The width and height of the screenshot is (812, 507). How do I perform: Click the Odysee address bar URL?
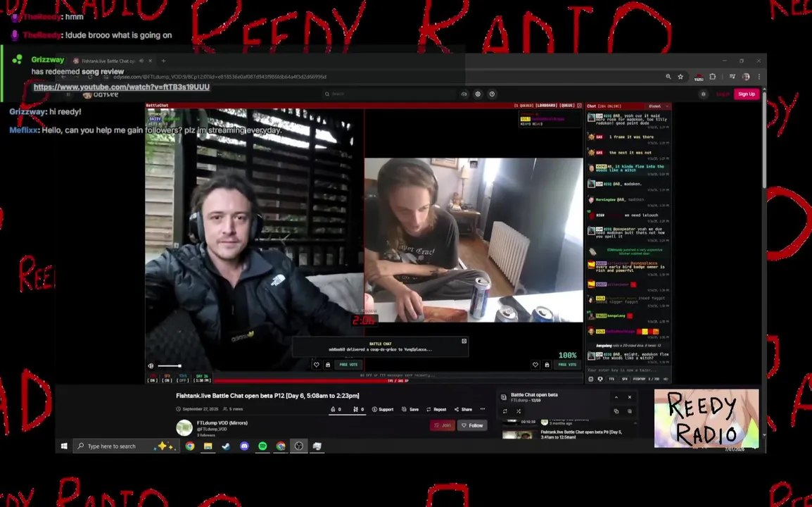click(x=220, y=77)
